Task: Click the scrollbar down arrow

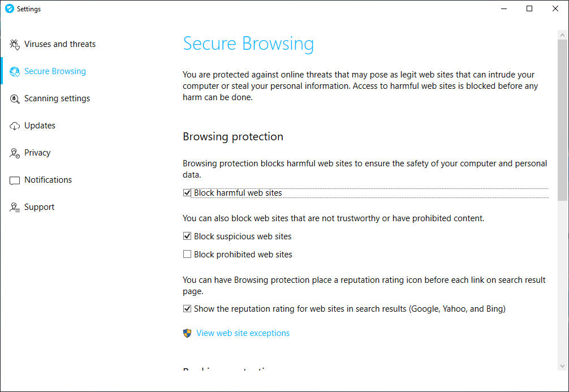Action: click(562, 366)
